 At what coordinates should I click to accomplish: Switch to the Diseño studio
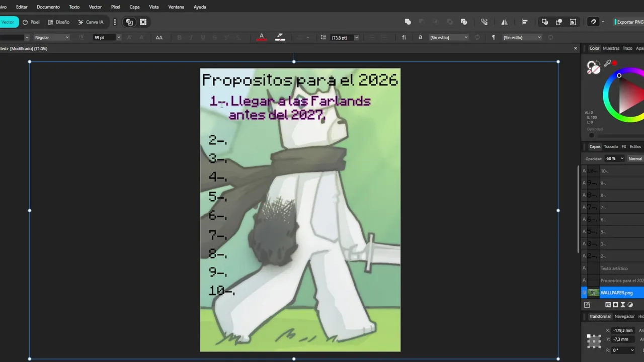[59, 22]
